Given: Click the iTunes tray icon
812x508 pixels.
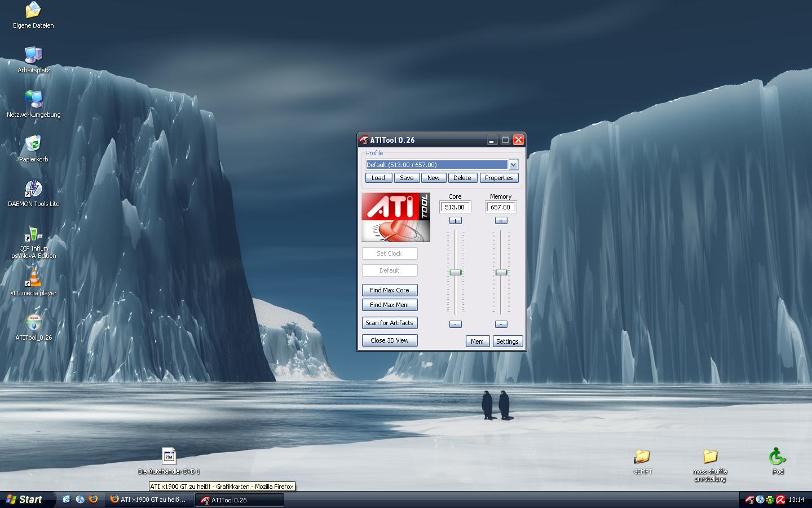Looking at the screenshot, I should point(760,500).
